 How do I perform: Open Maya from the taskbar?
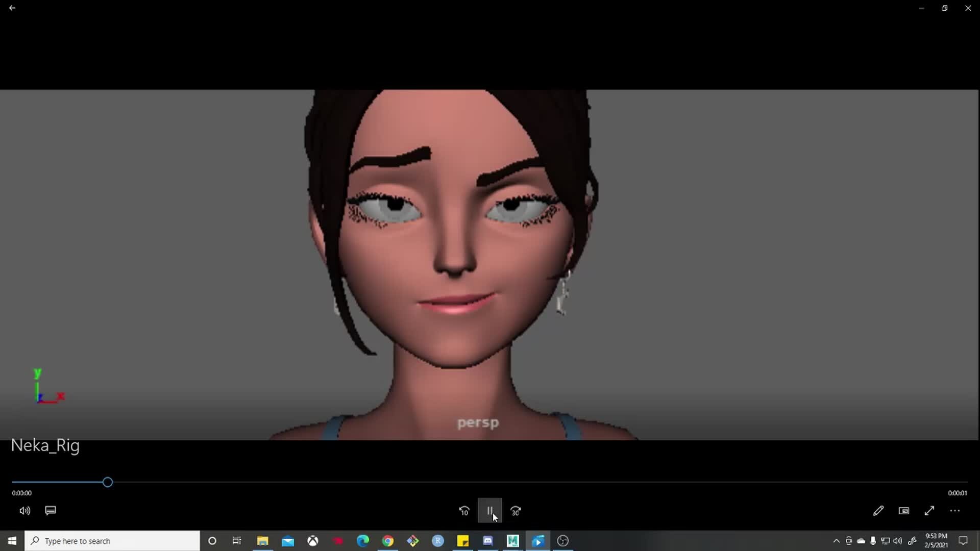tap(513, 541)
